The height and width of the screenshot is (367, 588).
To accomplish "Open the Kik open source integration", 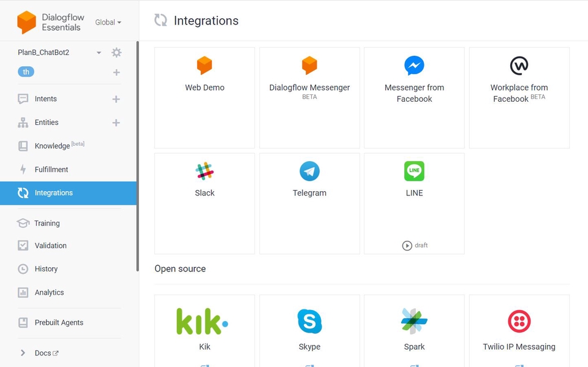I will [205, 331].
